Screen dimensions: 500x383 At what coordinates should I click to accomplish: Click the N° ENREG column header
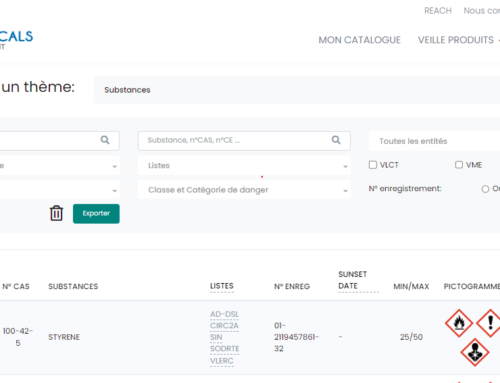292,286
